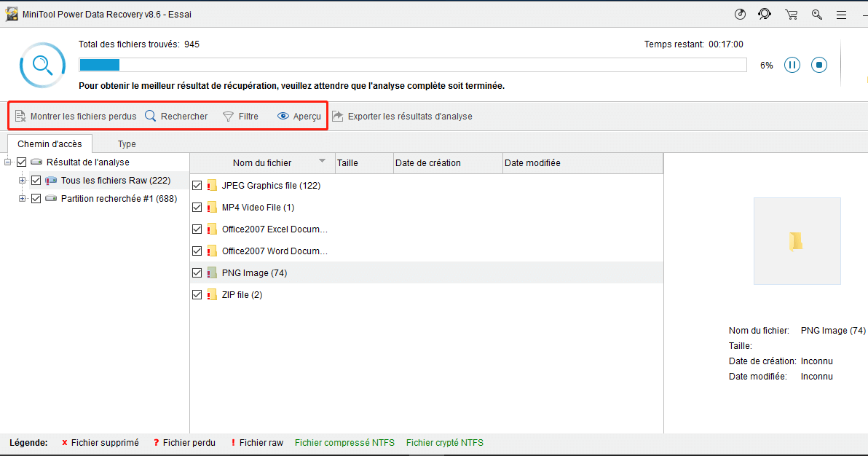Open the Filtre funnel tool

pos(240,116)
